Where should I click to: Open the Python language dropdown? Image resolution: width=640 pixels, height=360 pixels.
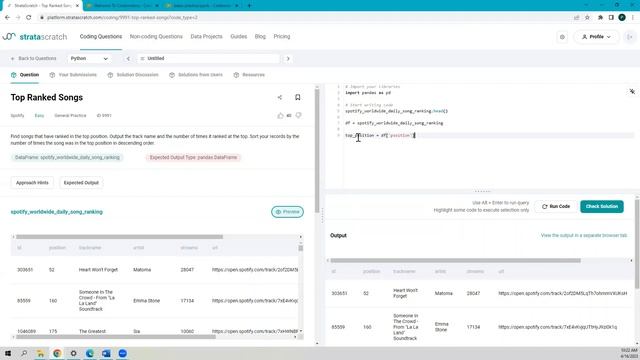(x=89, y=59)
